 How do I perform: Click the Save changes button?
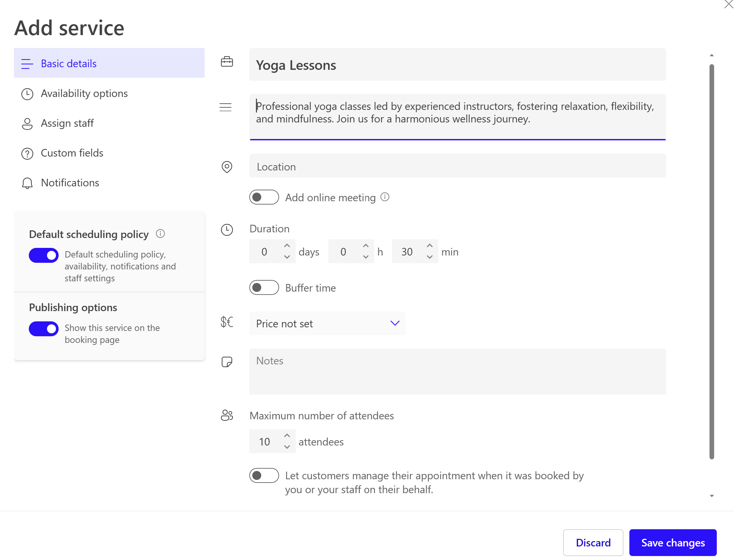point(672,542)
